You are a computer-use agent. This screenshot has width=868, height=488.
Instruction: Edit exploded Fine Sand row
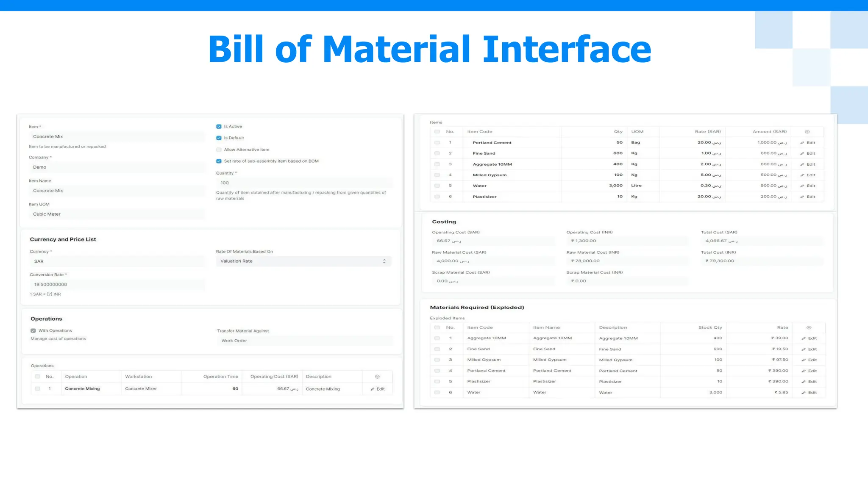[809, 349]
